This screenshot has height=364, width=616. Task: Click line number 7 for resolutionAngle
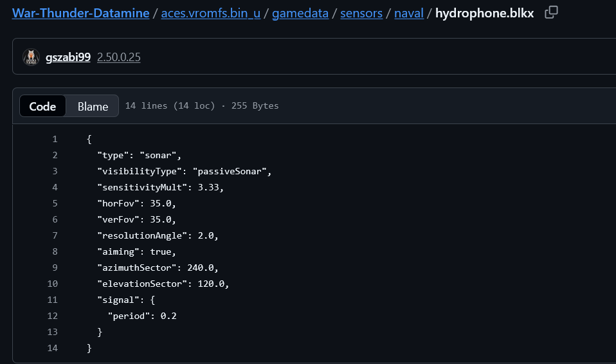point(55,235)
